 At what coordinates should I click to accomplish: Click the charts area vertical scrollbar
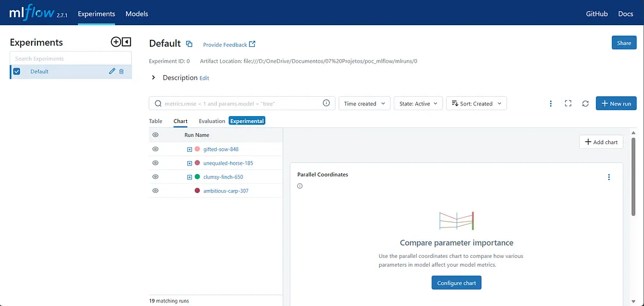(633, 176)
